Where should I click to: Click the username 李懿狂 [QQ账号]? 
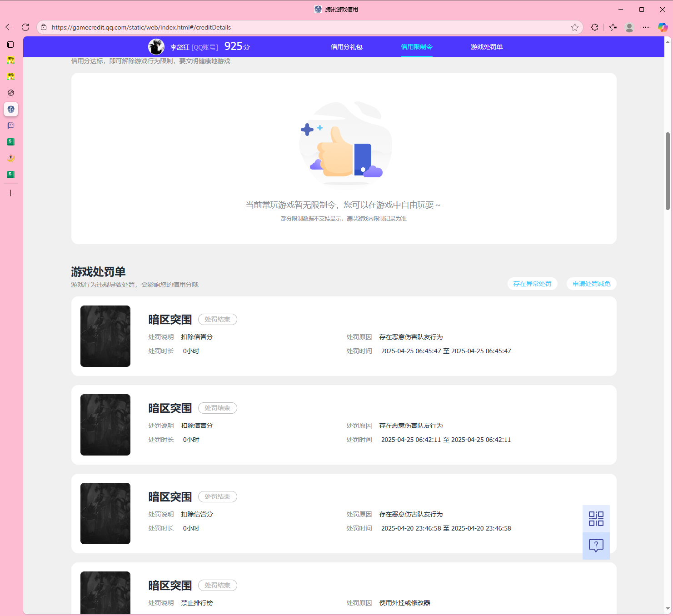(194, 47)
